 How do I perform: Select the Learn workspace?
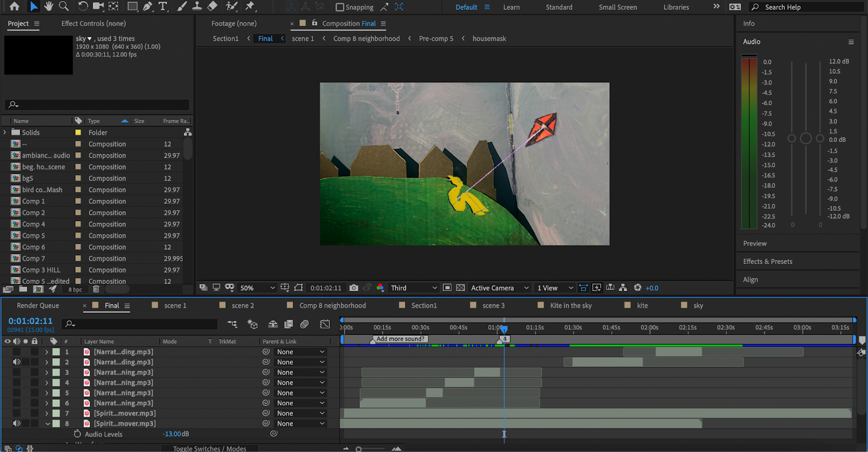[511, 7]
